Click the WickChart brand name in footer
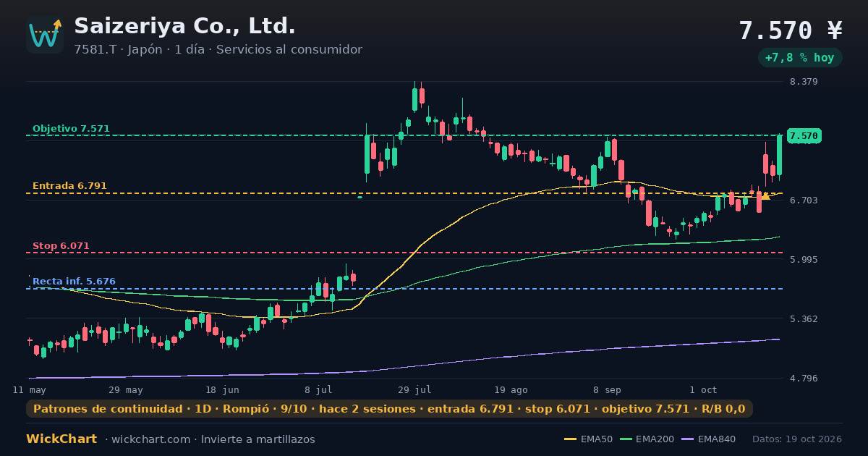Image resolution: width=868 pixels, height=456 pixels. 61,439
